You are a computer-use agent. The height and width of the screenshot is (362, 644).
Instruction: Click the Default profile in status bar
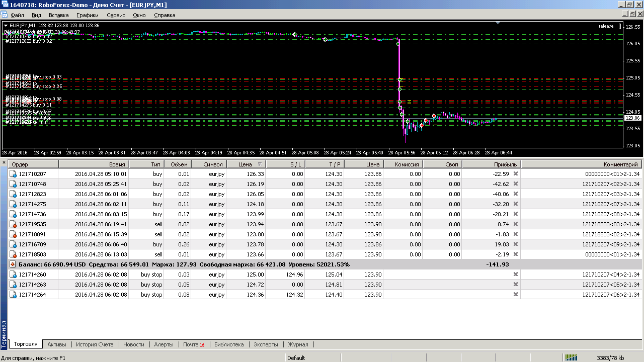296,358
